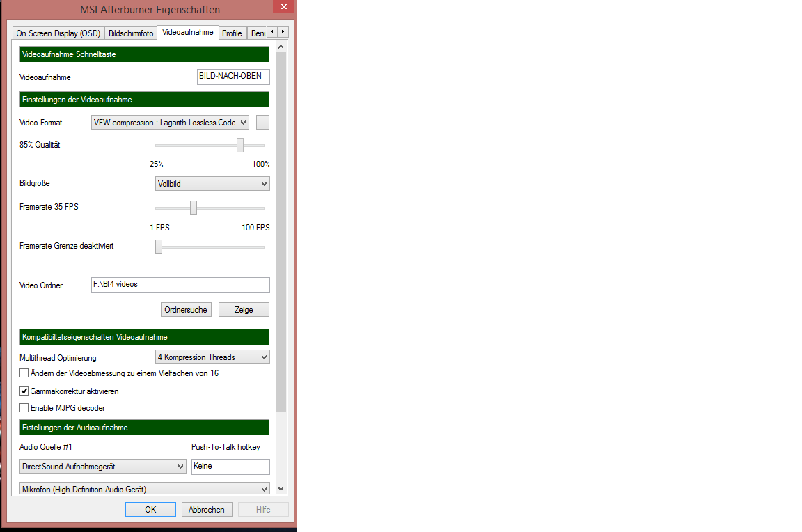Click the Audio Quelle #1 label
Image resolution: width=802 pixels, height=532 pixels.
46,446
